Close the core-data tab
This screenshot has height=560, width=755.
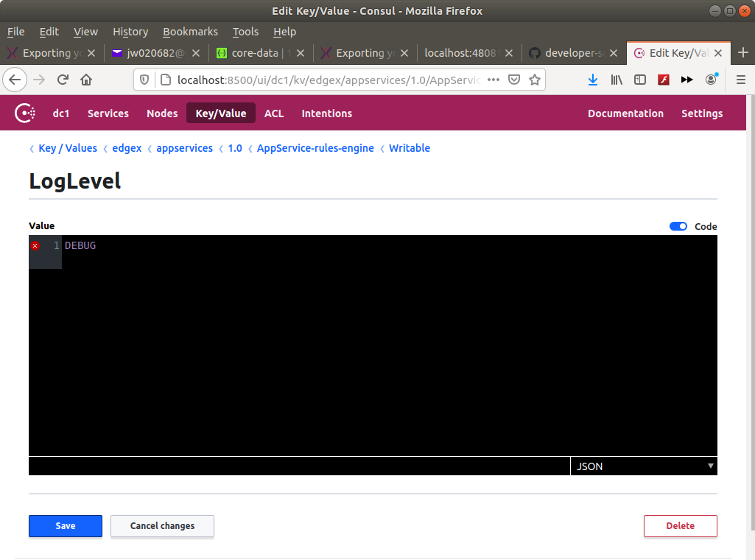tap(301, 53)
